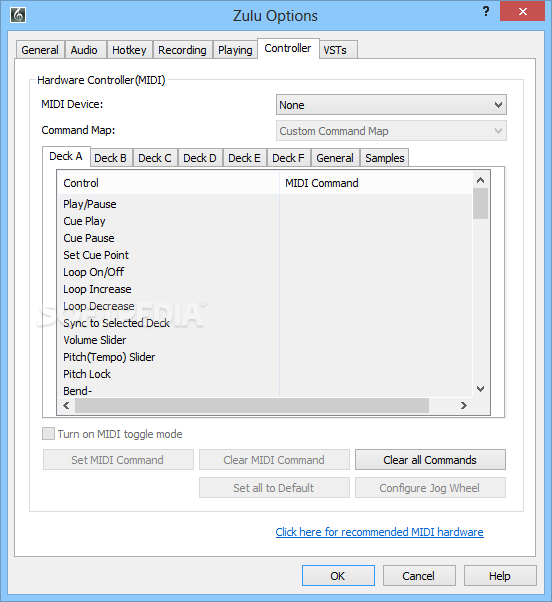
Task: Open the Samples tab
Action: click(385, 158)
